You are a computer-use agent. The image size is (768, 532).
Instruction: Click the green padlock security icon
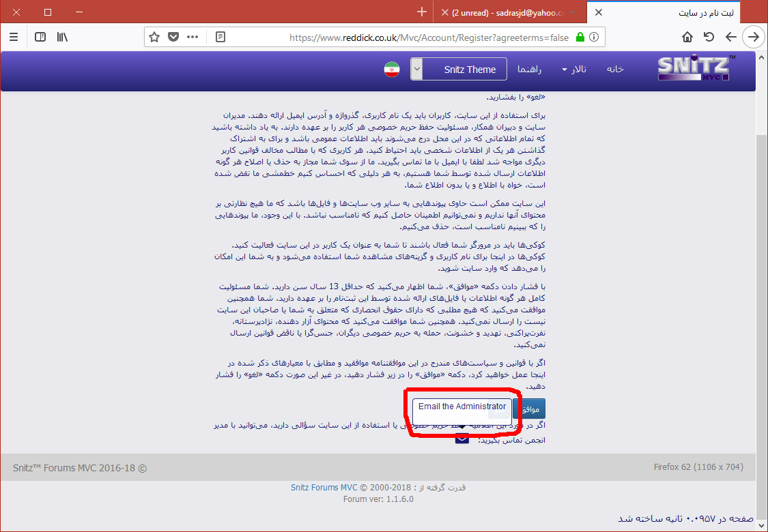580,38
